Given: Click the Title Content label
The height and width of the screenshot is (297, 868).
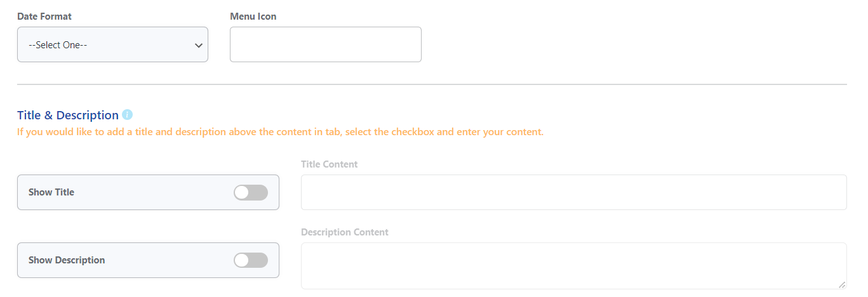Looking at the screenshot, I should click(x=330, y=164).
